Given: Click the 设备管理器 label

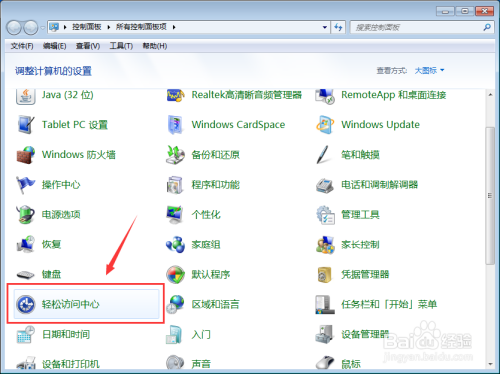Looking at the screenshot, I should tap(365, 334).
